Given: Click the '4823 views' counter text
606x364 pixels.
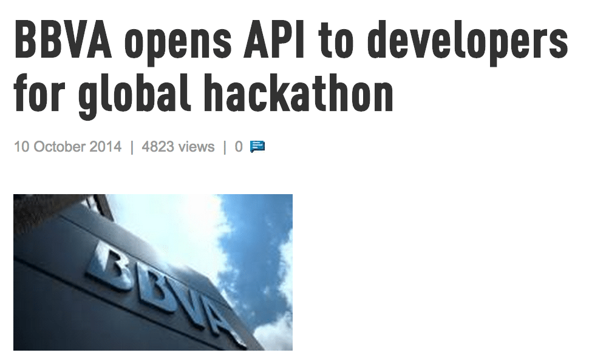Looking at the screenshot, I should (x=178, y=147).
